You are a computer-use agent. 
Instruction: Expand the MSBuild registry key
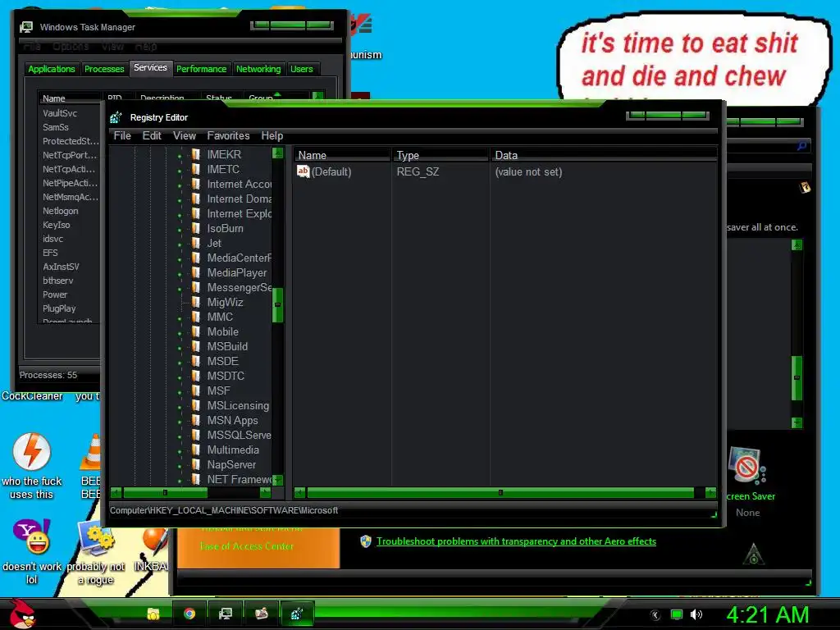pos(180,348)
